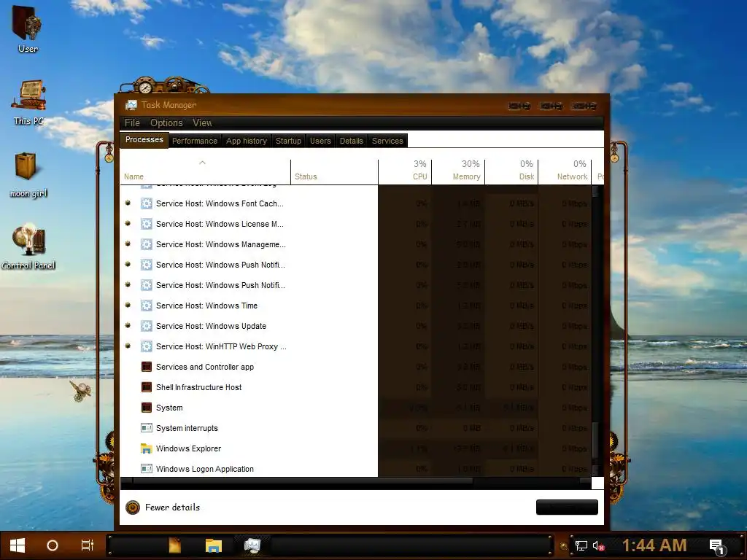747x560 pixels.
Task: Switch to the Users tab
Action: point(320,141)
